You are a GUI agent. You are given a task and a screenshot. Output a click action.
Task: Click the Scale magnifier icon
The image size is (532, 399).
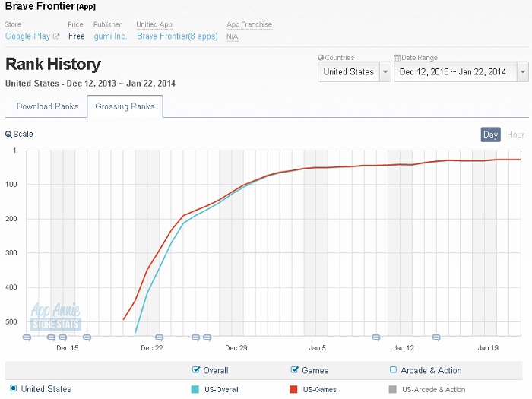point(8,135)
